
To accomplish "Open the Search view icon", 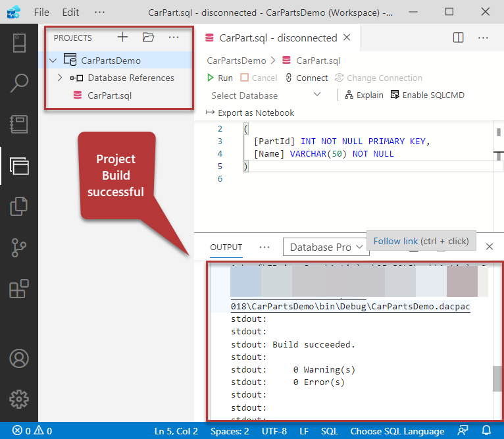I will (19, 83).
